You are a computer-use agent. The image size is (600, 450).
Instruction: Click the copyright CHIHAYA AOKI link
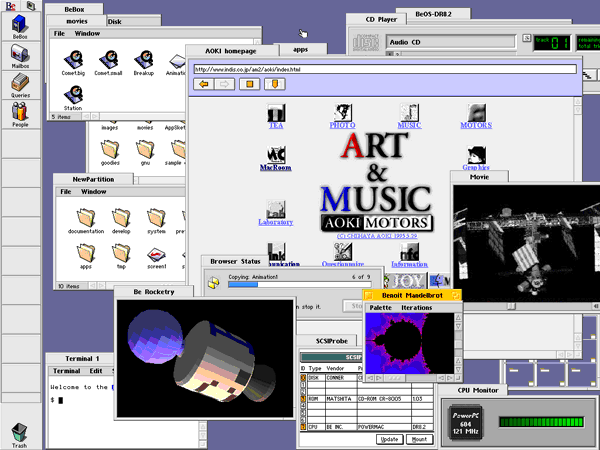point(377,236)
